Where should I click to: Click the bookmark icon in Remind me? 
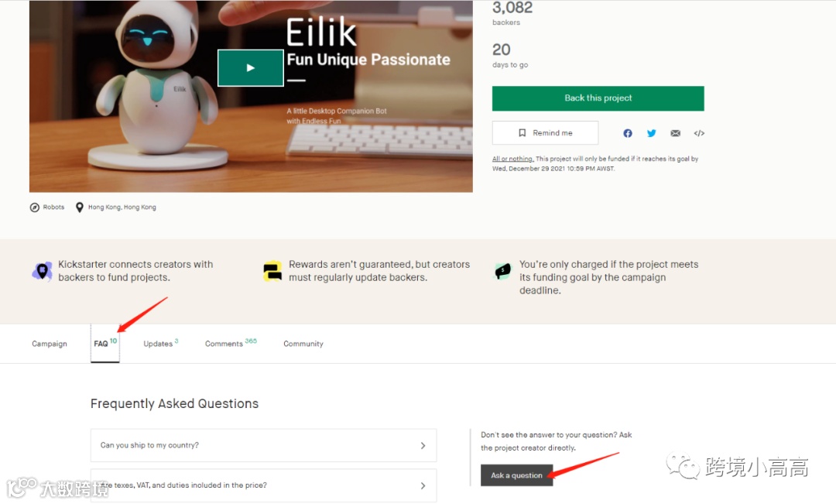coord(522,133)
